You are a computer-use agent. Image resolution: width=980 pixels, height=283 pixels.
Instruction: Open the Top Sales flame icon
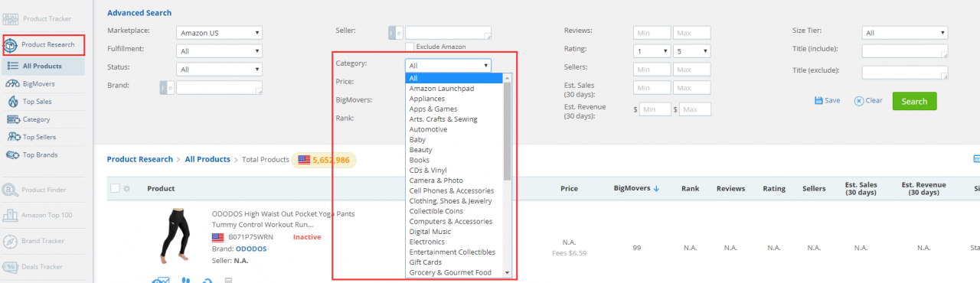coord(13,102)
